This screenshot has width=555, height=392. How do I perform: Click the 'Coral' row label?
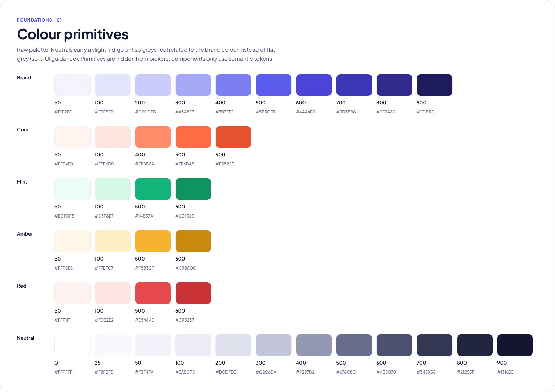23,130
